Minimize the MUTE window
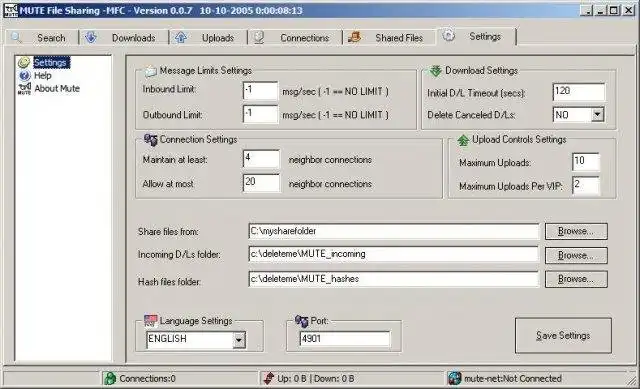 click(600, 11)
